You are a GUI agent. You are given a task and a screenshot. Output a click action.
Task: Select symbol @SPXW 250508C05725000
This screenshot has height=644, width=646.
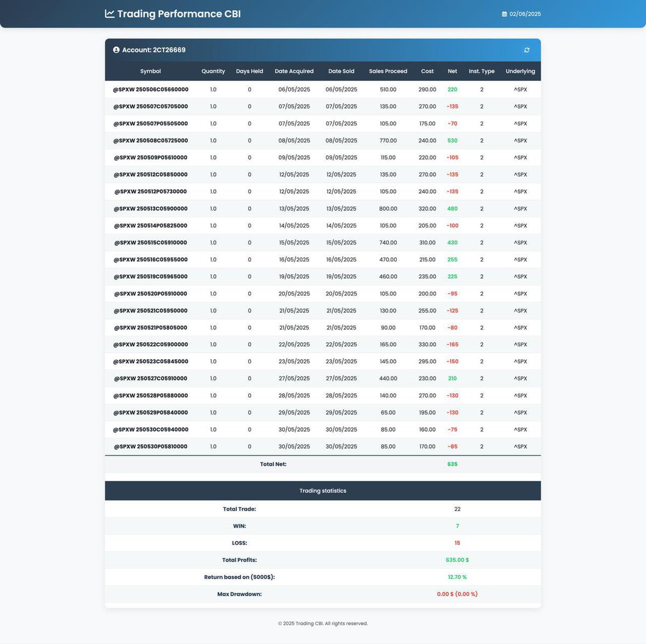click(x=151, y=140)
